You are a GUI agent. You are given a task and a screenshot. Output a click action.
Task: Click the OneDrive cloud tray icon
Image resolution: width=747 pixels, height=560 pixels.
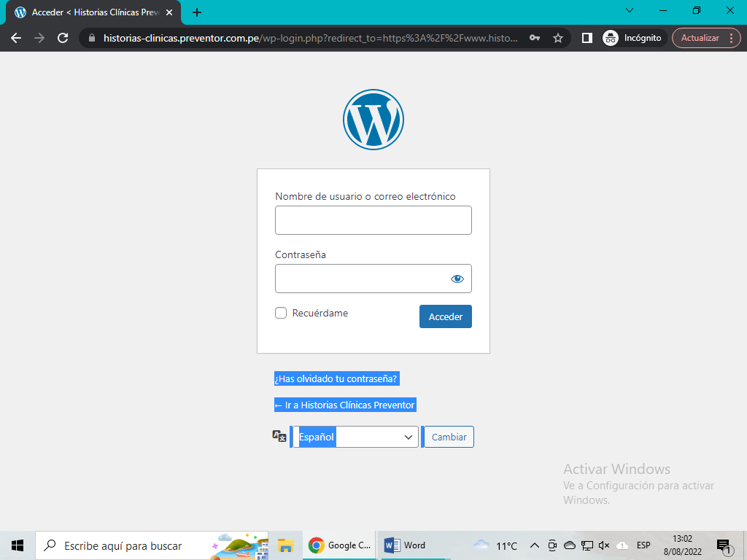[569, 545]
